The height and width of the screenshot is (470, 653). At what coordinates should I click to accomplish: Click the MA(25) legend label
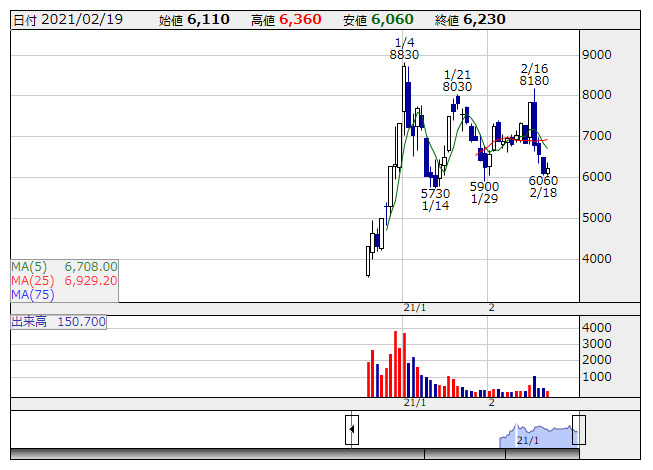(x=32, y=281)
